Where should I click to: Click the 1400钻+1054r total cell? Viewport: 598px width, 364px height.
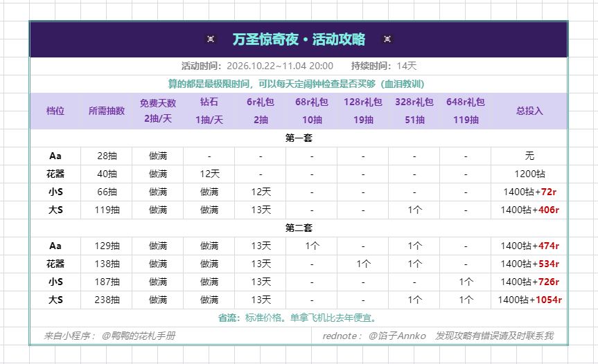529,300
